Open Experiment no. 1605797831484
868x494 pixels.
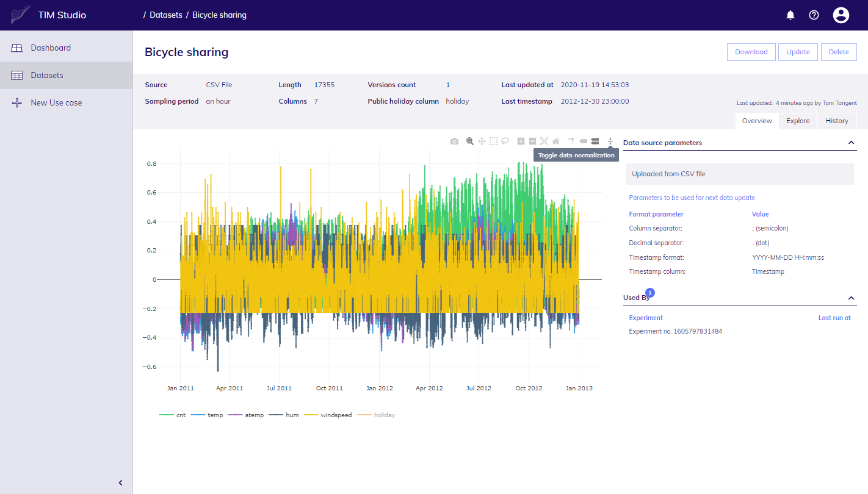(675, 331)
